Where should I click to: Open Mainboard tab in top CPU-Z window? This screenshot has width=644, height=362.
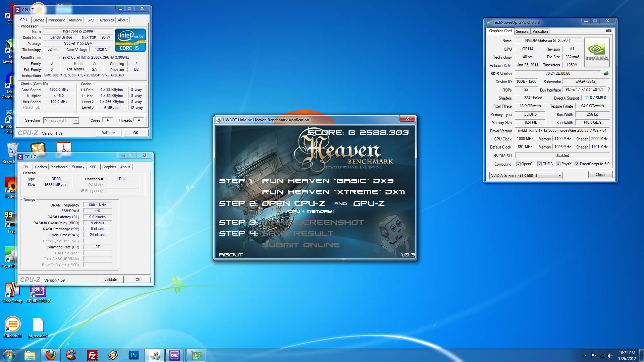[x=57, y=20]
